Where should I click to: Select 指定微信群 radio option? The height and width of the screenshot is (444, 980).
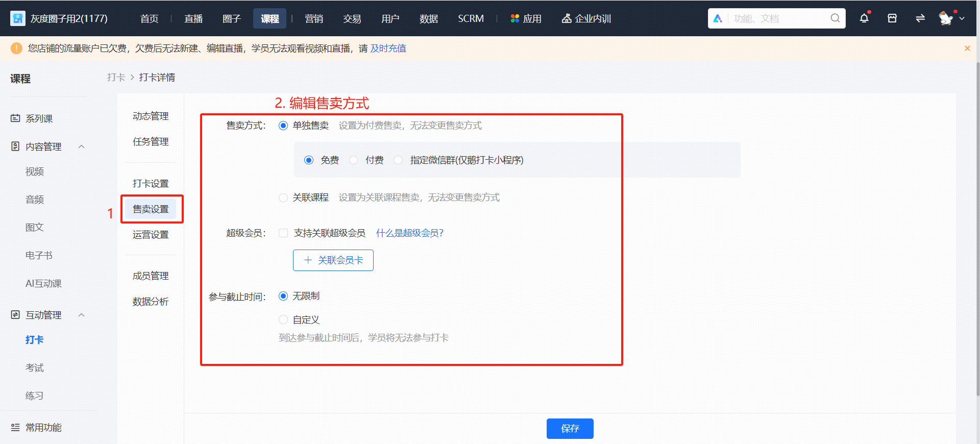[398, 160]
